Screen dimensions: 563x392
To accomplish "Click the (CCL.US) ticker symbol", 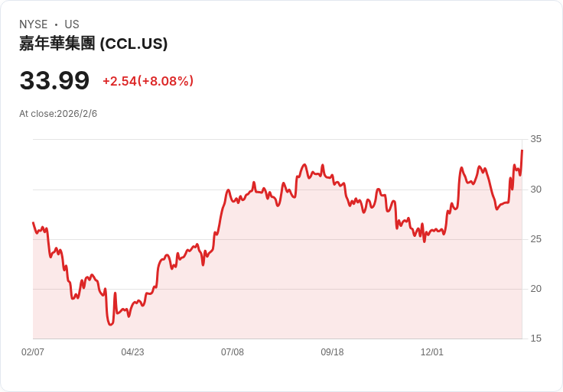I will [134, 44].
